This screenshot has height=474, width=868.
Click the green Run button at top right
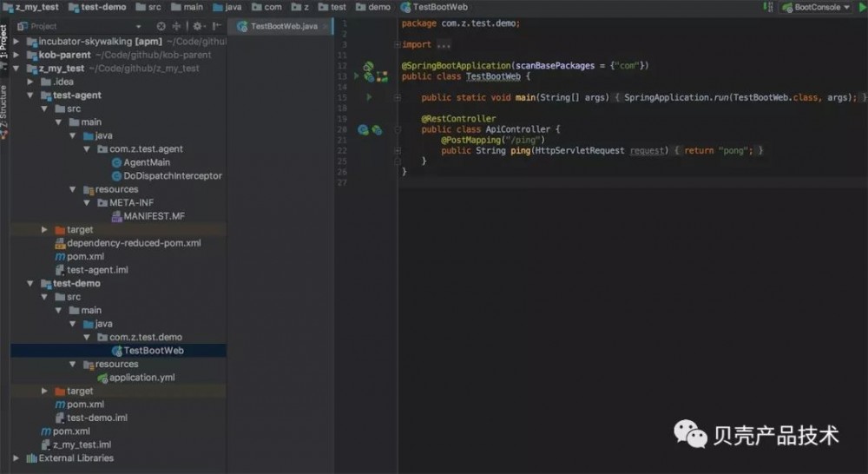[x=863, y=7]
